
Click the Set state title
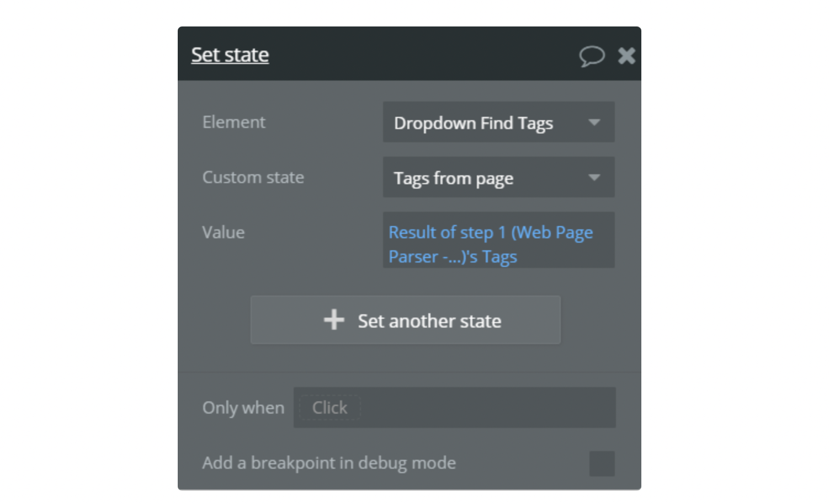tap(230, 55)
